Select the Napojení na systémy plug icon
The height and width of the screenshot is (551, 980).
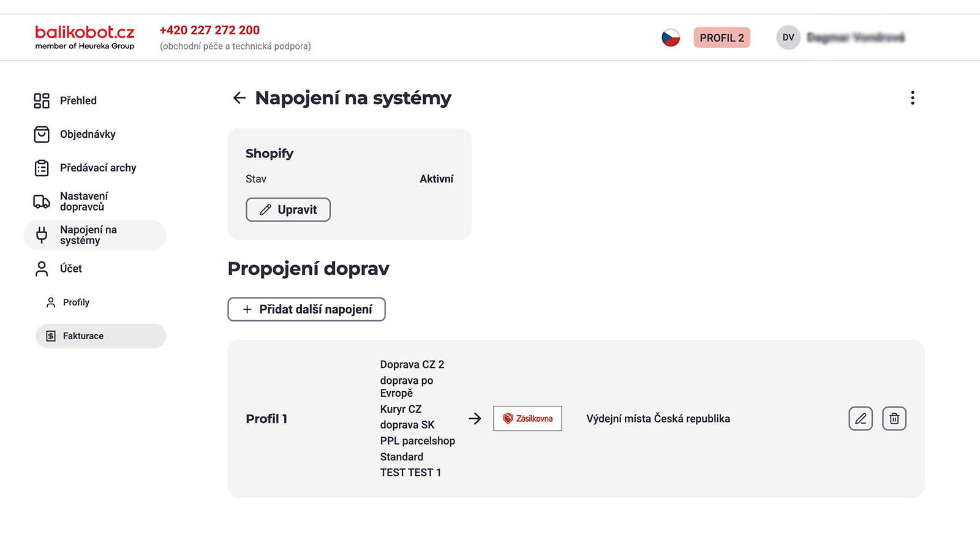tap(42, 235)
